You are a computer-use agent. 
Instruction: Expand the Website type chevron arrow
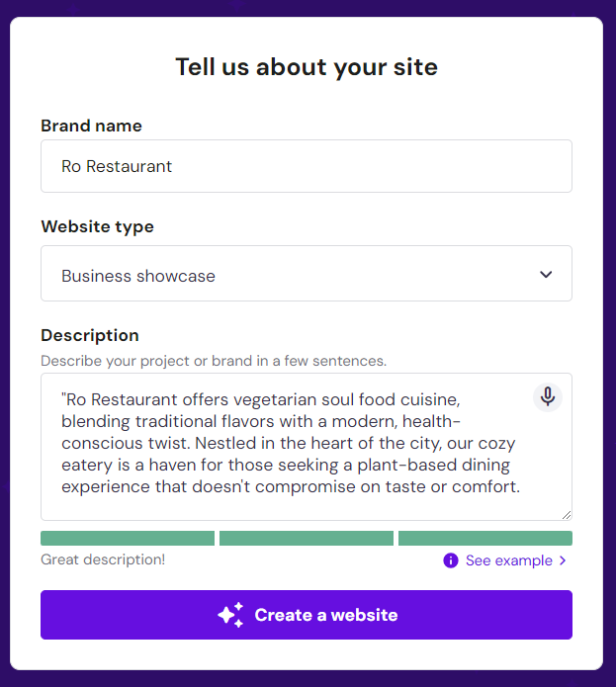pyautogui.click(x=546, y=275)
